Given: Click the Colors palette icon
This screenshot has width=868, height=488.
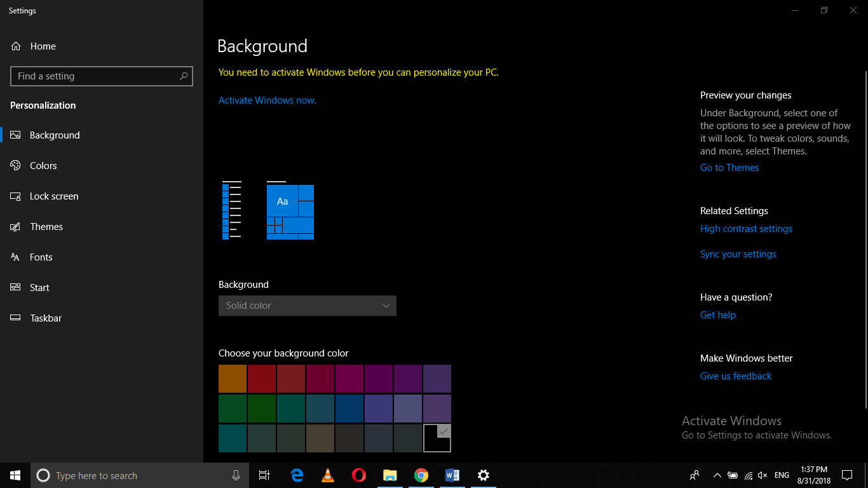Looking at the screenshot, I should coord(16,166).
